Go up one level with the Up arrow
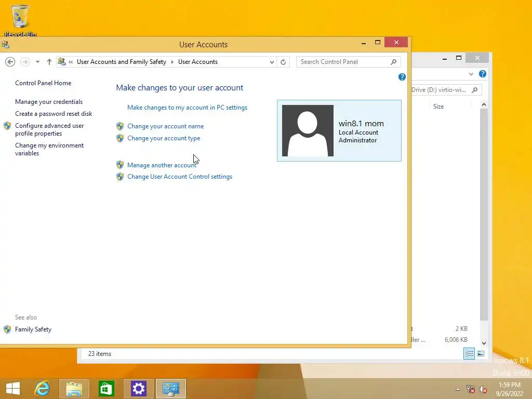The height and width of the screenshot is (399, 532). (49, 62)
